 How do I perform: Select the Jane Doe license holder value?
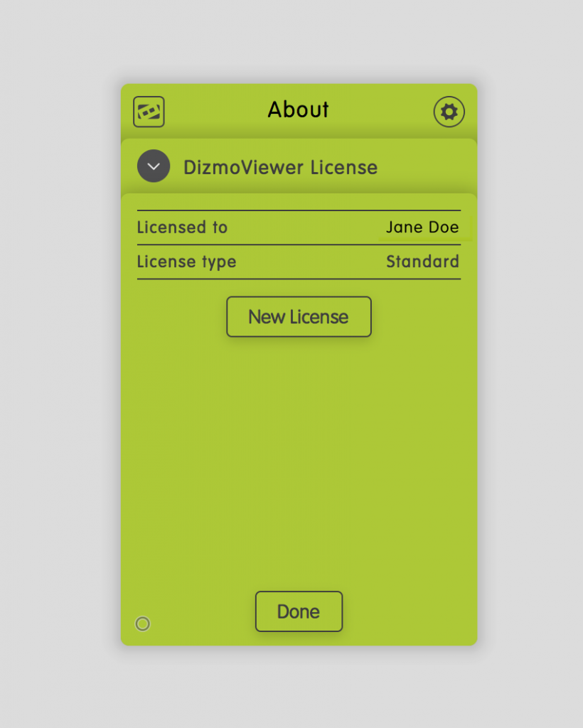[x=422, y=227]
